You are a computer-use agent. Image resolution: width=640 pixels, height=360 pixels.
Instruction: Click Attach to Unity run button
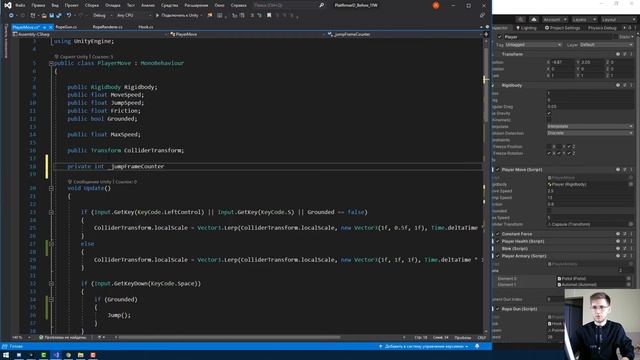coord(178,16)
